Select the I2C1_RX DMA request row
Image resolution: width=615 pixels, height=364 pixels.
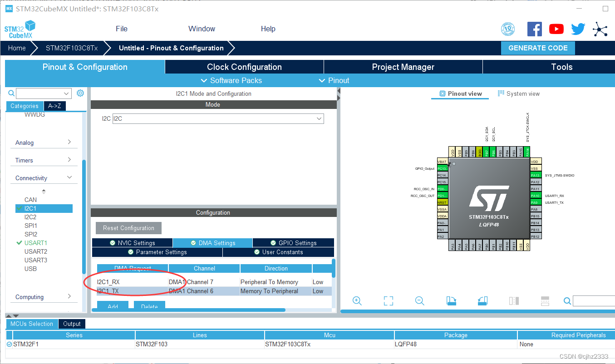coord(214,282)
